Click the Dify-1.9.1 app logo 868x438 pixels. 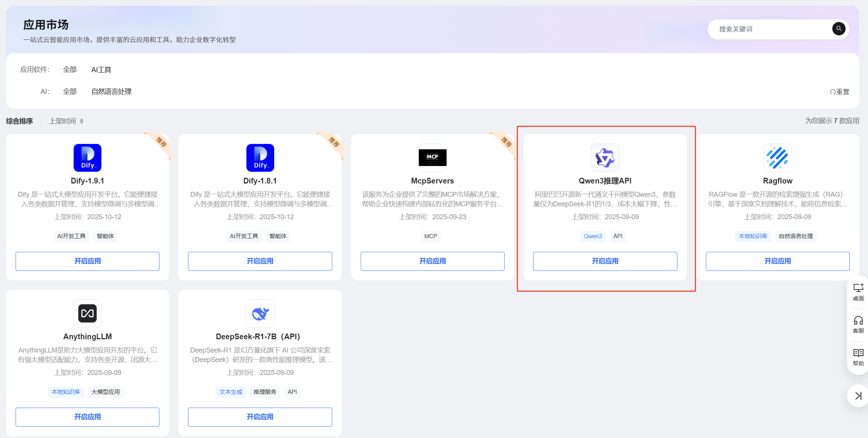[87, 158]
